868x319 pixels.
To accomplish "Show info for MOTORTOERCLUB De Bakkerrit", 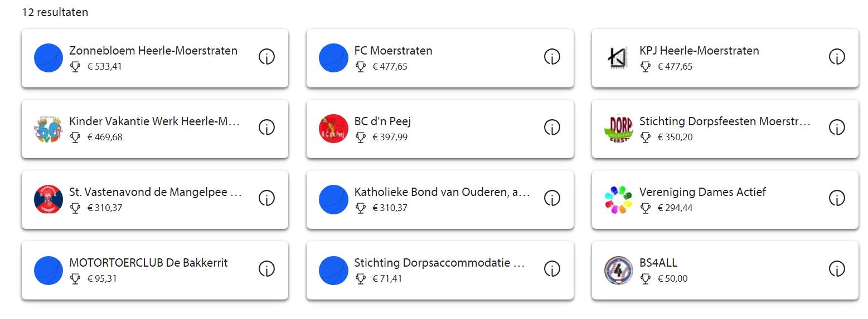I will point(266,269).
